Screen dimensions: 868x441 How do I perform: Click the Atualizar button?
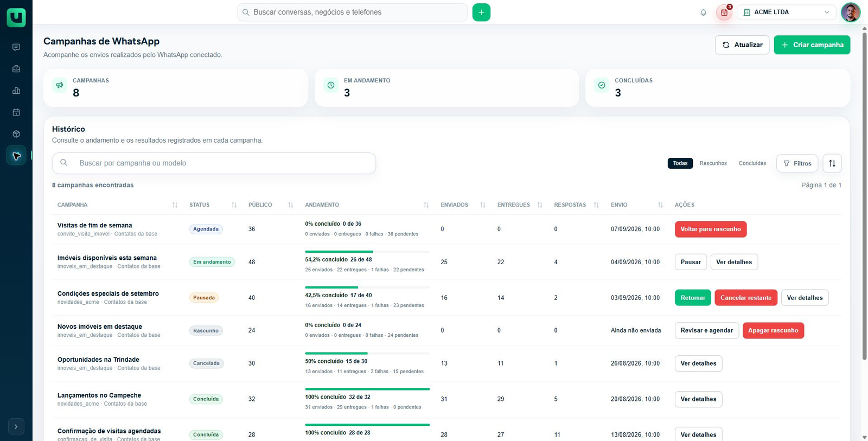pyautogui.click(x=742, y=45)
